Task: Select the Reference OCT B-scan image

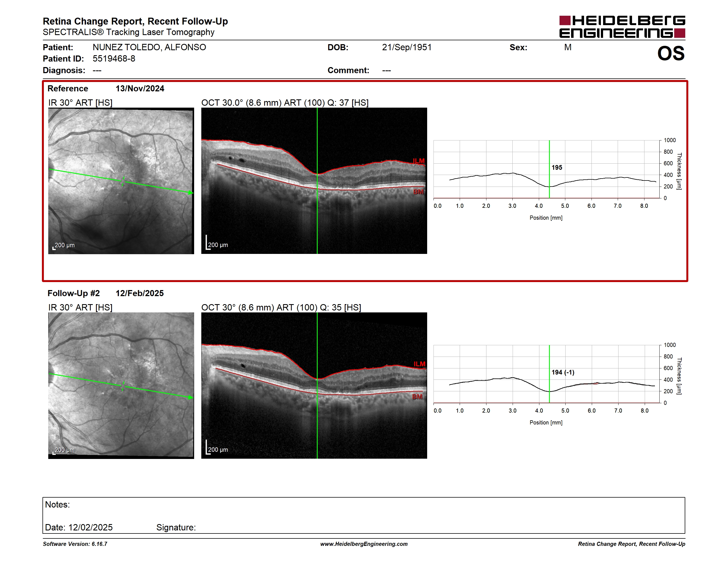Action: 314,181
